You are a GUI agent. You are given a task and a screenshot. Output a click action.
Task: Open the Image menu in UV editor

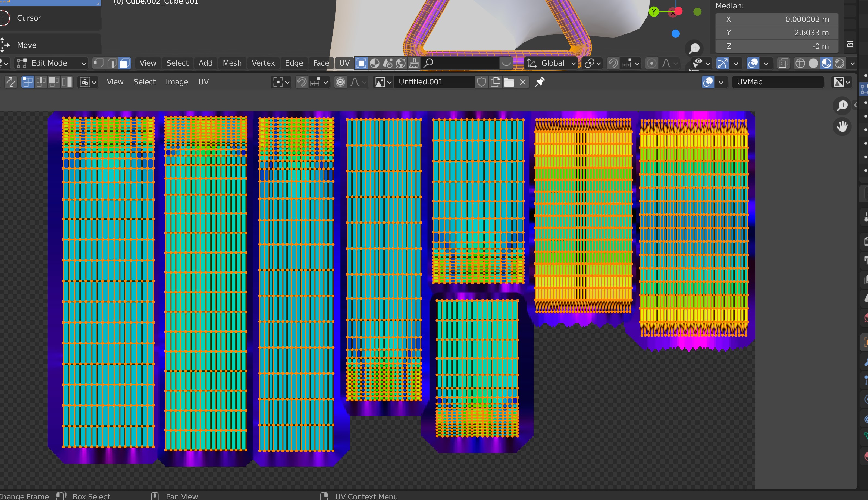[x=177, y=82]
